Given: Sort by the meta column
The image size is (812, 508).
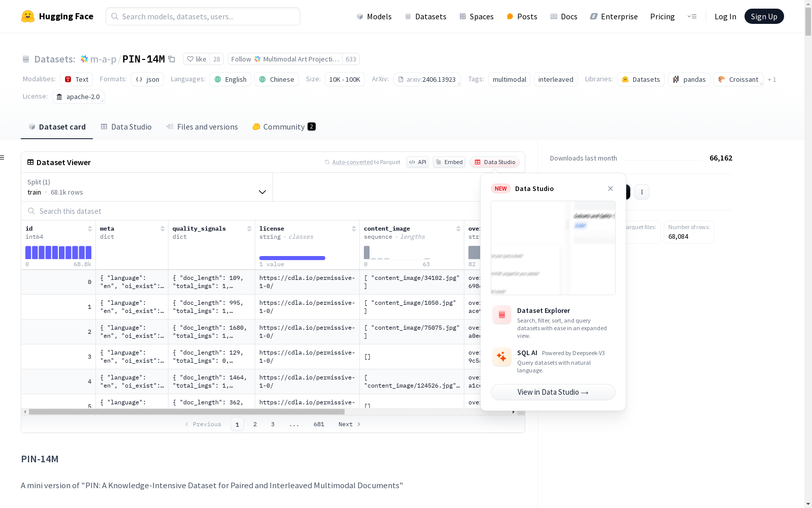Looking at the screenshot, I should click(162, 229).
